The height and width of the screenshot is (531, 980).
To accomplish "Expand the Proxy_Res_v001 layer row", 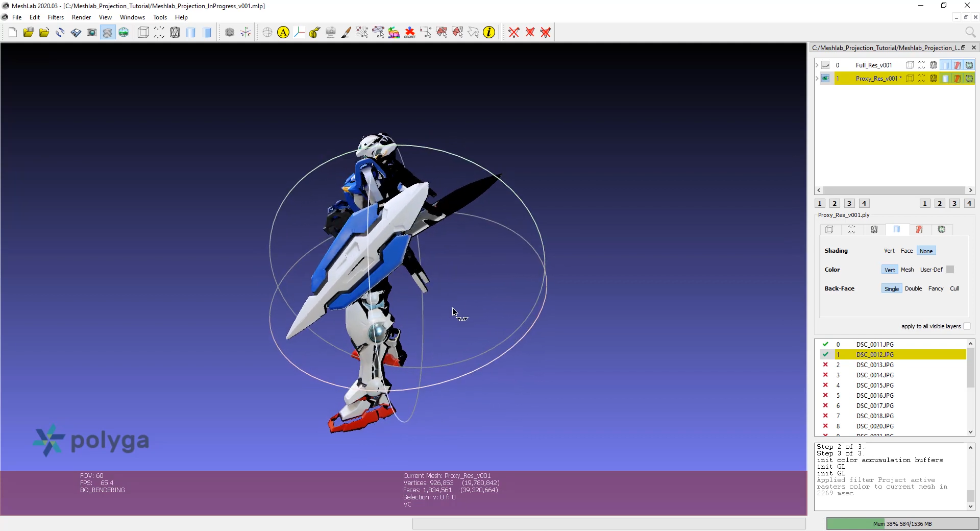I will coord(817,79).
